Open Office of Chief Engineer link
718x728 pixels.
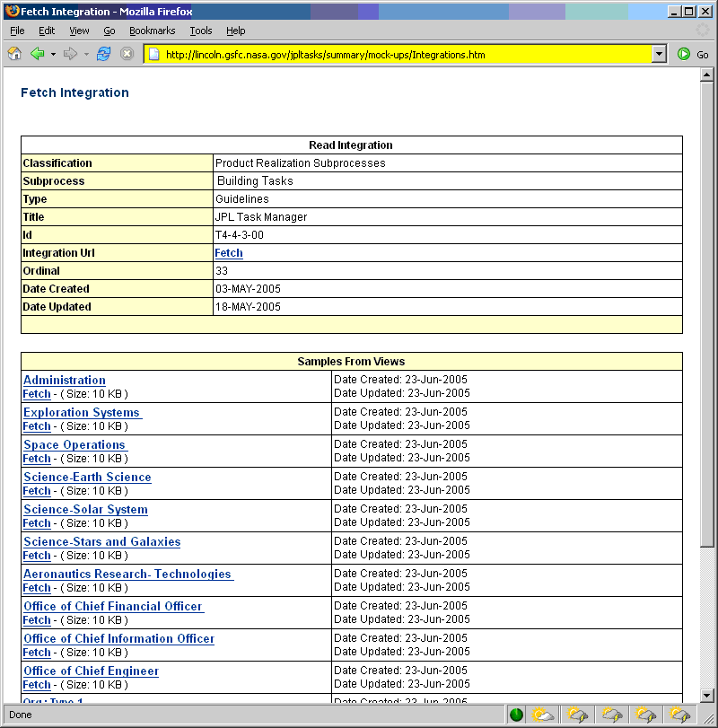pos(91,671)
